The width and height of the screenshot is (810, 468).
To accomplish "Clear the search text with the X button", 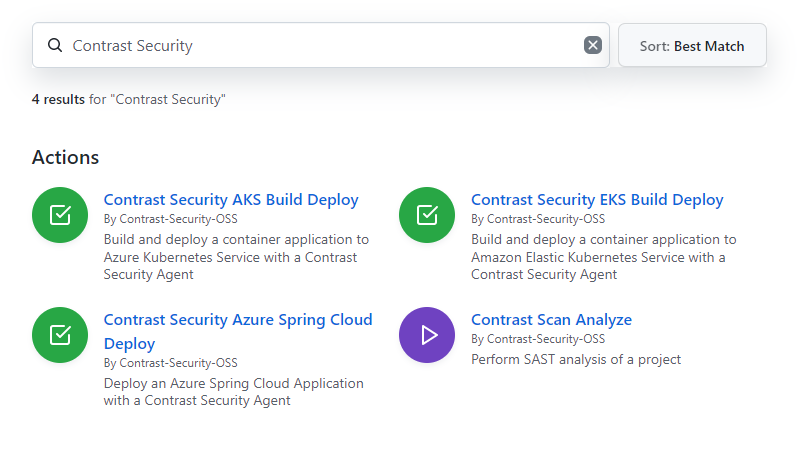I will (593, 45).
